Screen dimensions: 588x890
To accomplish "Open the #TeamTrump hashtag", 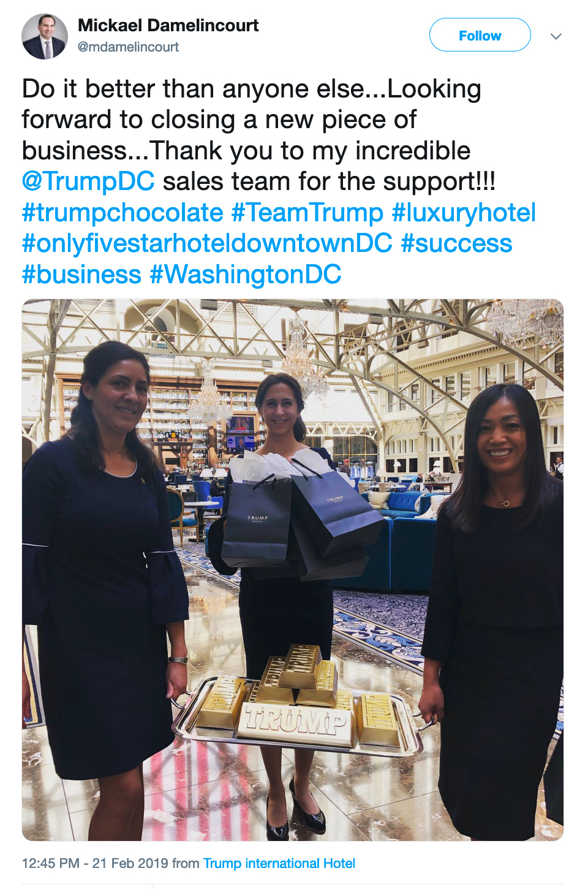I will click(307, 213).
